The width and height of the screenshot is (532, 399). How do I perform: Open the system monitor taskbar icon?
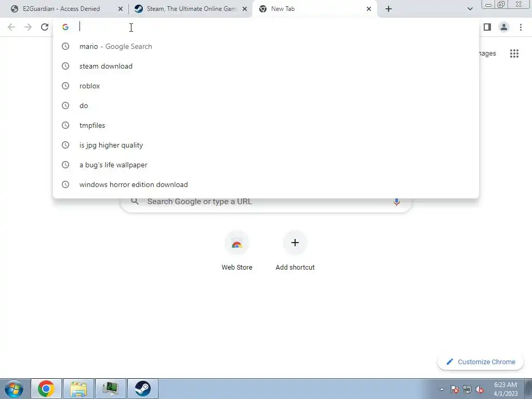111,389
